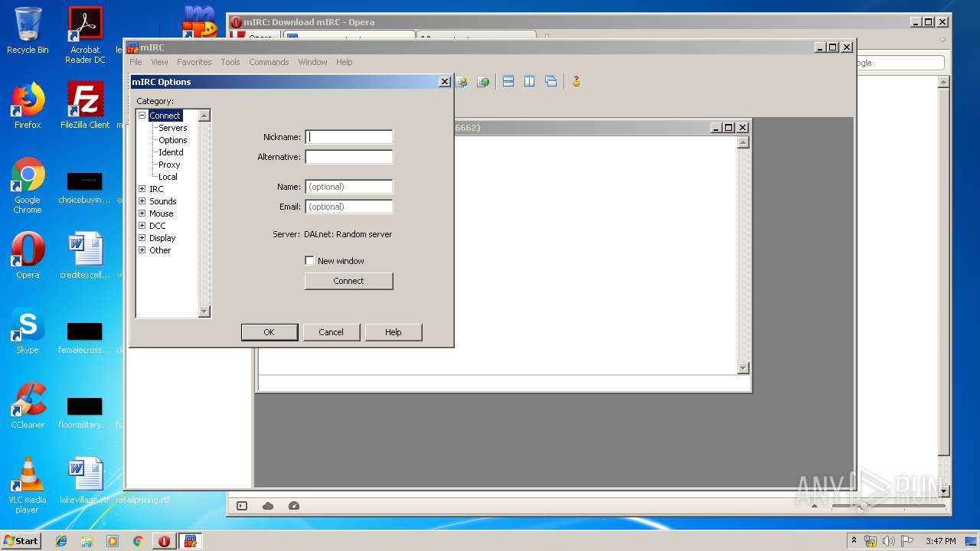Click Opera panel toggle icon at bottom
This screenshot has width=980, height=551.
pyautogui.click(x=242, y=506)
